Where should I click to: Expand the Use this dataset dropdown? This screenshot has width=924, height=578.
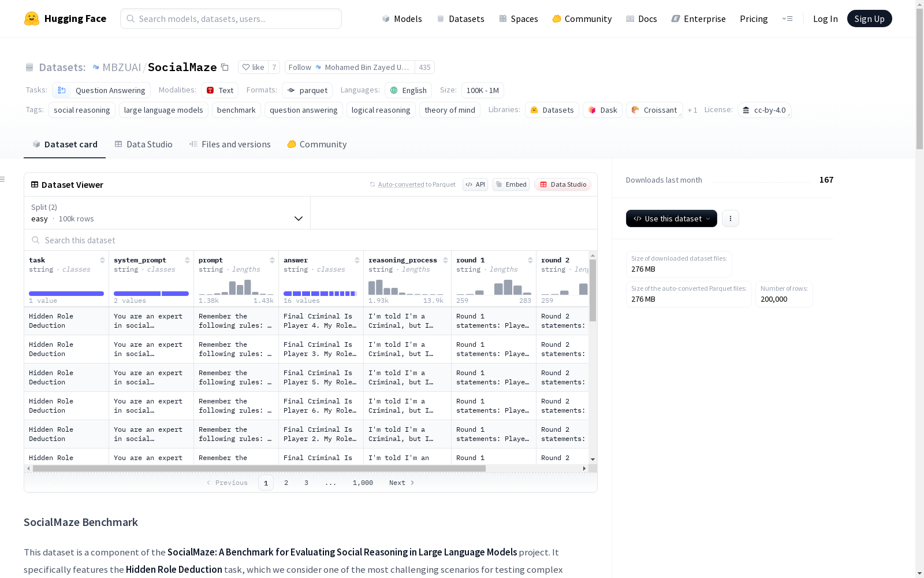pos(672,218)
